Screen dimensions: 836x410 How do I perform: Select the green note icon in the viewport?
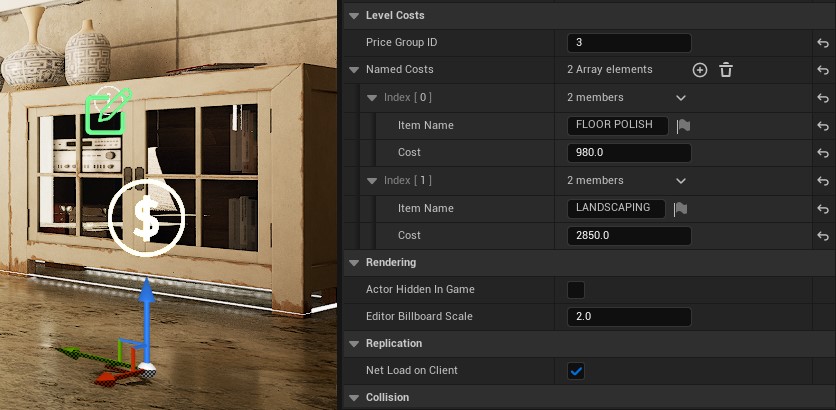107,110
